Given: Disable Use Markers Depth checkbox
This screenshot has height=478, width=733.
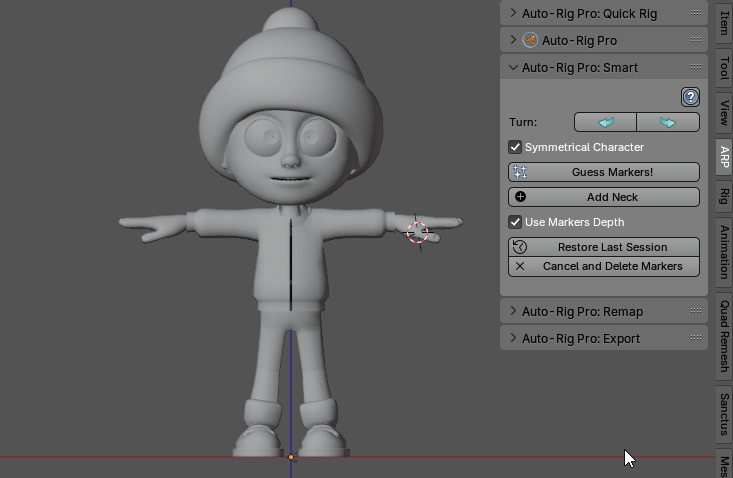Looking at the screenshot, I should (x=515, y=222).
